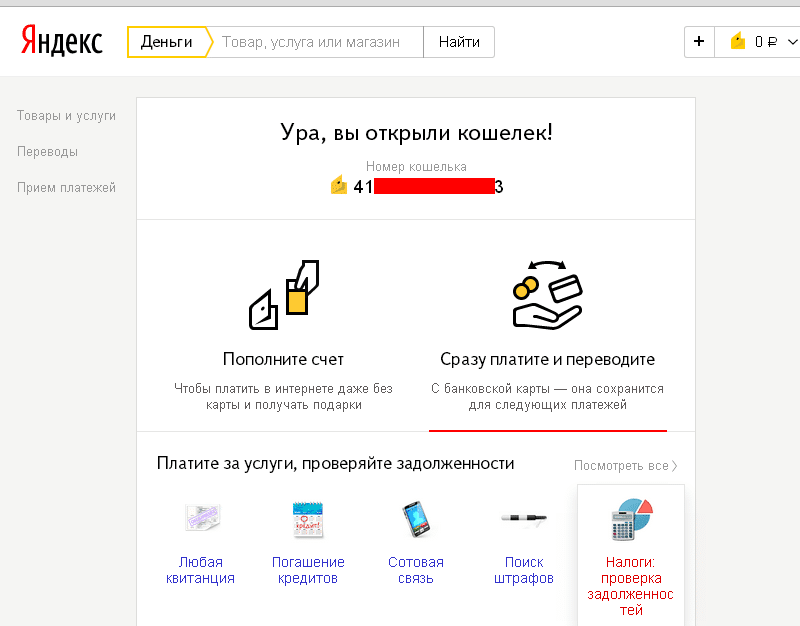
Task: Select the Деньги service tab
Action: click(167, 42)
